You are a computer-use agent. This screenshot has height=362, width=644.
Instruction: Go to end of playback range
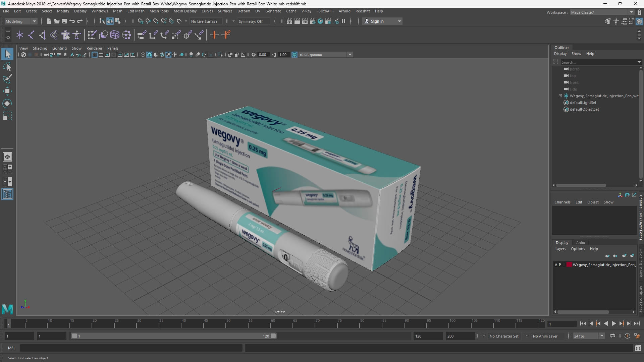(x=637, y=323)
